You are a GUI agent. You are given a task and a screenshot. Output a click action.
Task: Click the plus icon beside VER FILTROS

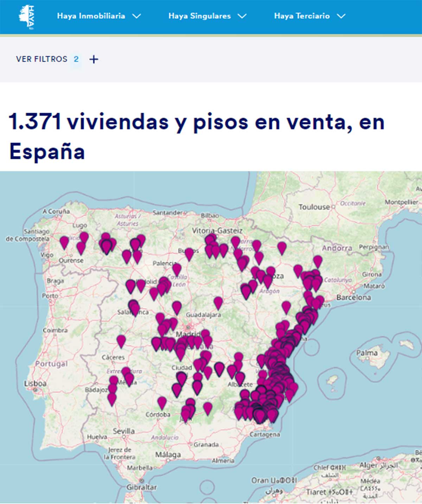[x=94, y=59]
